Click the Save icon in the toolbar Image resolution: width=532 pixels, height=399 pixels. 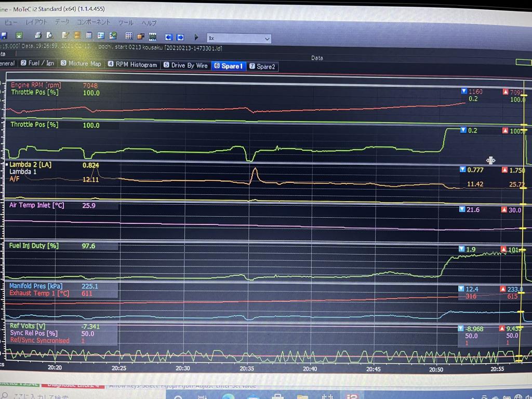(4, 36)
